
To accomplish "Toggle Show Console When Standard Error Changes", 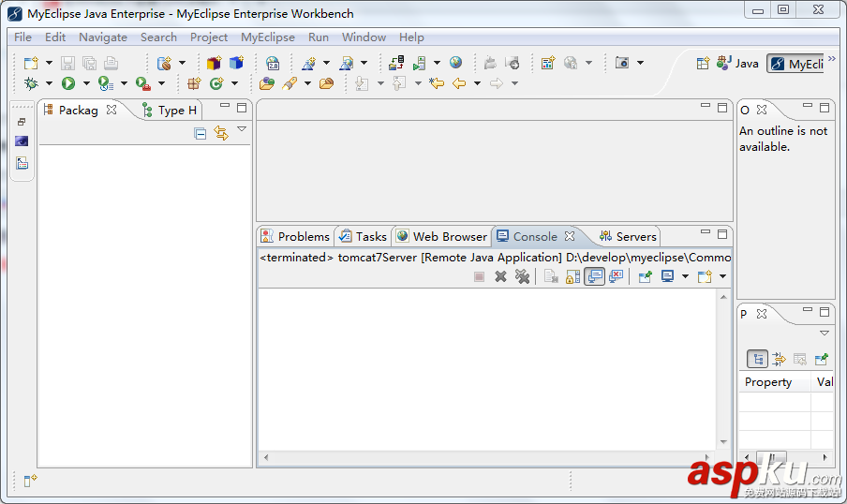I will click(616, 276).
